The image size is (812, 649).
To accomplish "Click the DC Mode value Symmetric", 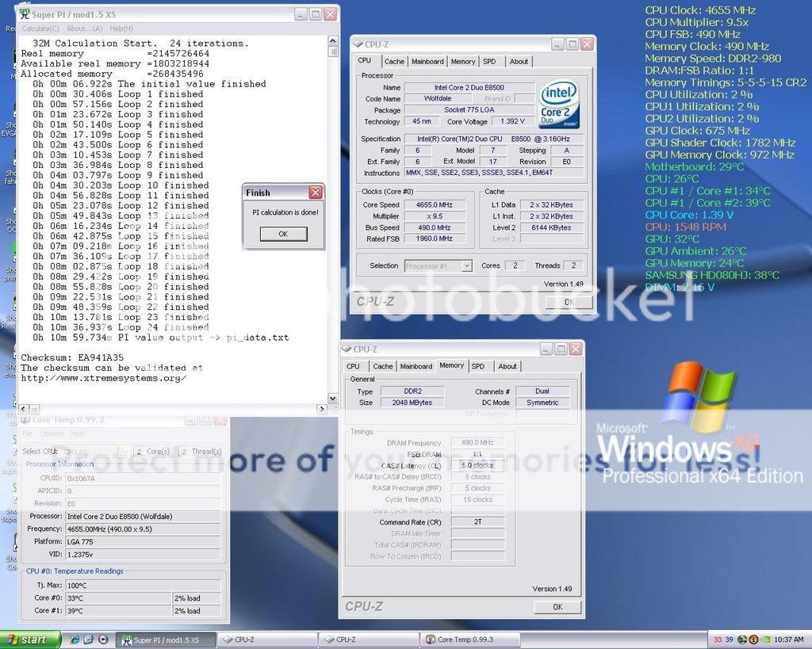I will point(542,403).
